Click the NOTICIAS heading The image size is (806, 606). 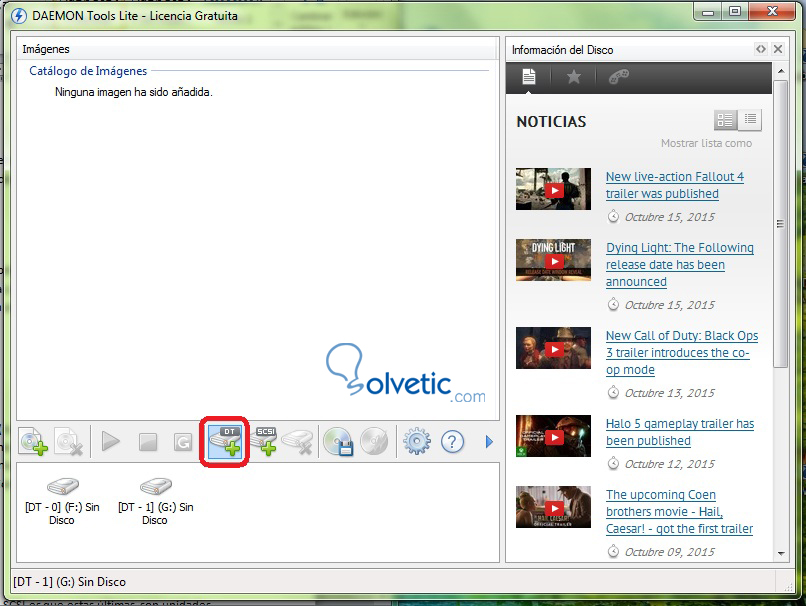[x=551, y=122]
